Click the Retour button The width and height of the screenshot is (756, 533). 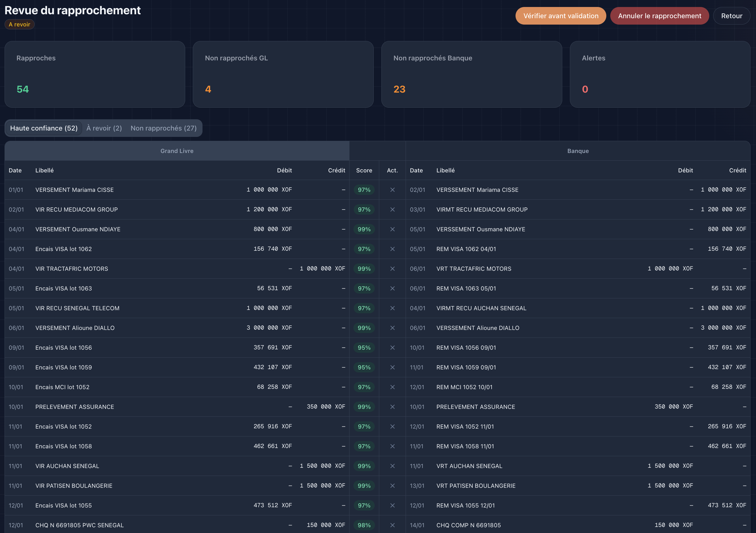731,15
